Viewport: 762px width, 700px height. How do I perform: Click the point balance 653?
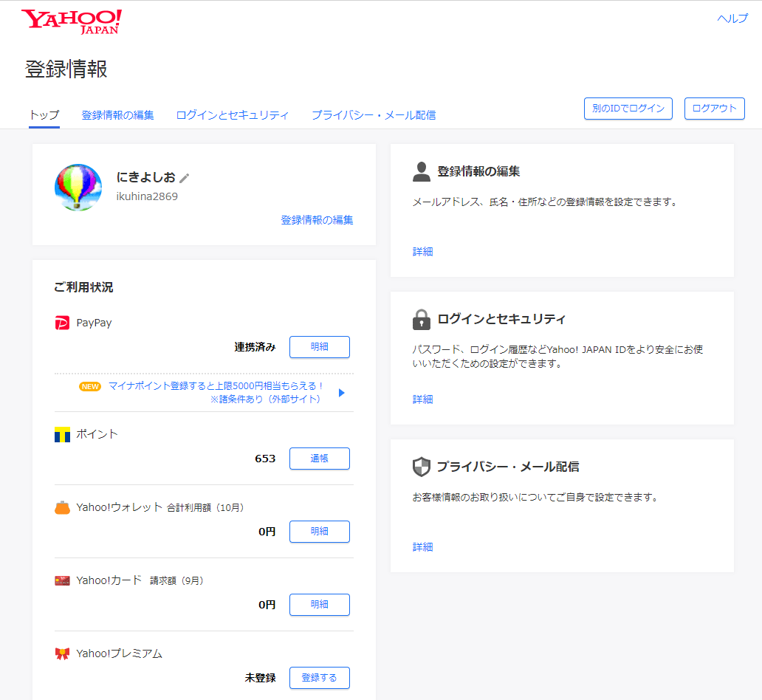pyautogui.click(x=265, y=459)
